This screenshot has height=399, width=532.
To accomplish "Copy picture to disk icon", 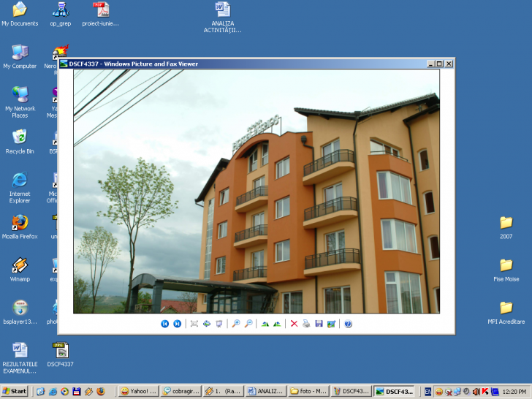I will point(319,324).
